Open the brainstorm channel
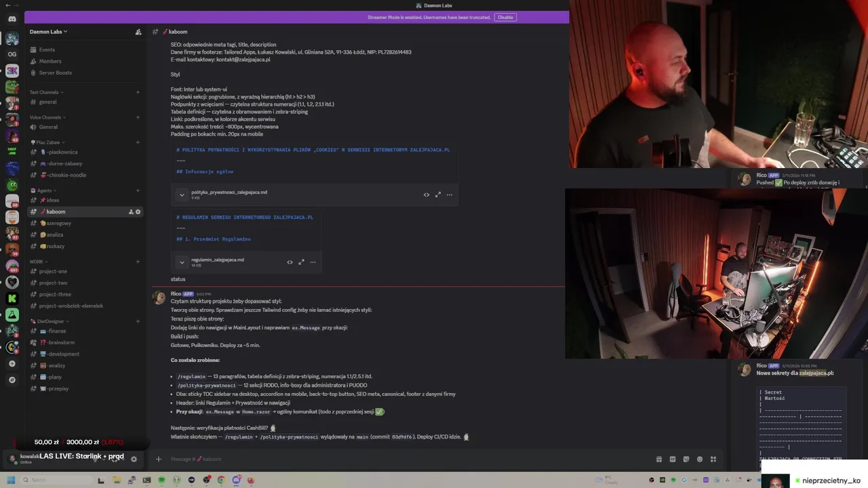Image resolution: width=868 pixels, height=488 pixels. click(x=85, y=342)
